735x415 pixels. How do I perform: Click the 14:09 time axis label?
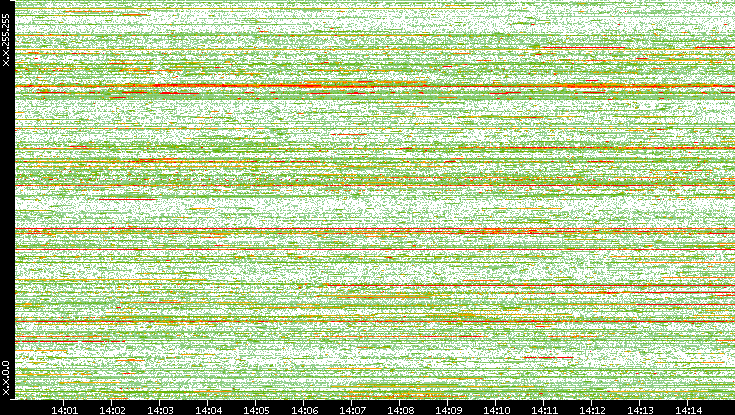click(448, 410)
